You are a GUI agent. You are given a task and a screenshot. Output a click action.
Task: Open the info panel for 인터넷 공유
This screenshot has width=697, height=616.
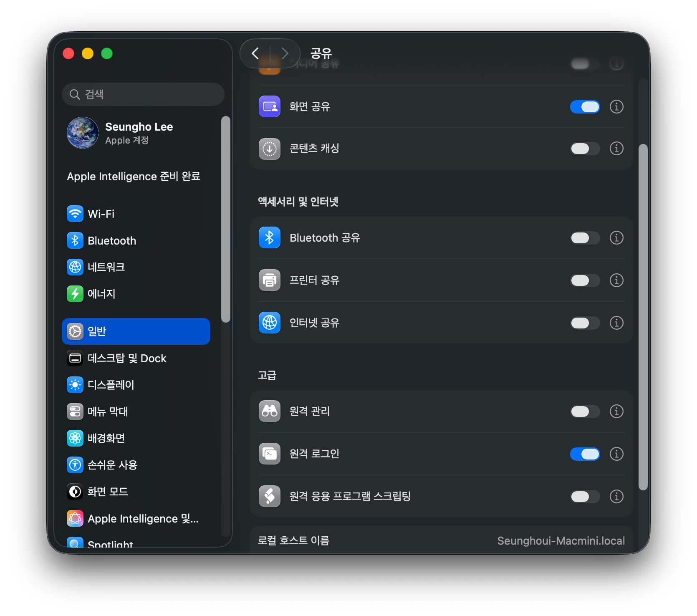[x=616, y=323]
